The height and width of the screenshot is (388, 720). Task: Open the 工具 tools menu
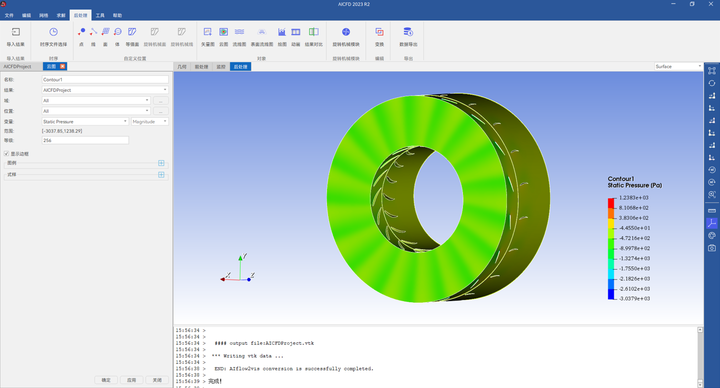pos(100,16)
